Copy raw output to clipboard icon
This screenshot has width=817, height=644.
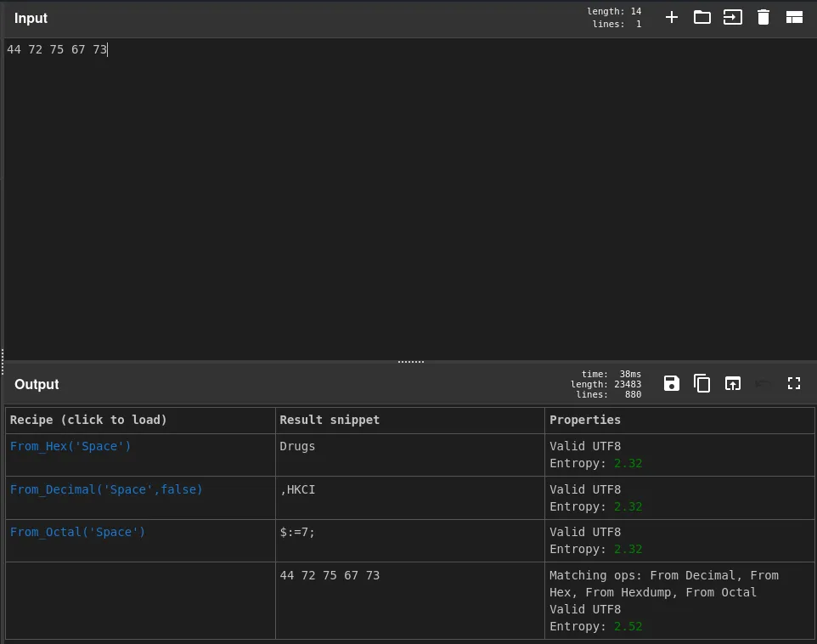point(701,384)
